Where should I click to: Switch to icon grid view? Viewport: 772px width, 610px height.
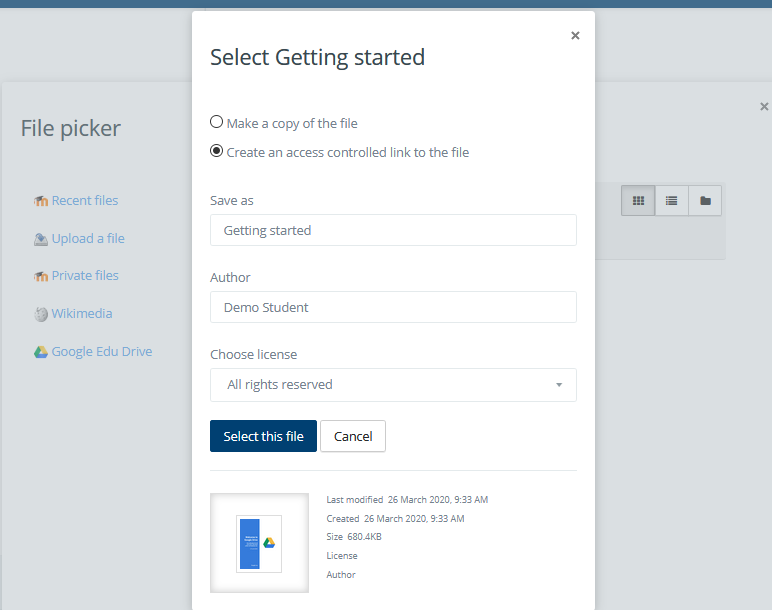(638, 201)
